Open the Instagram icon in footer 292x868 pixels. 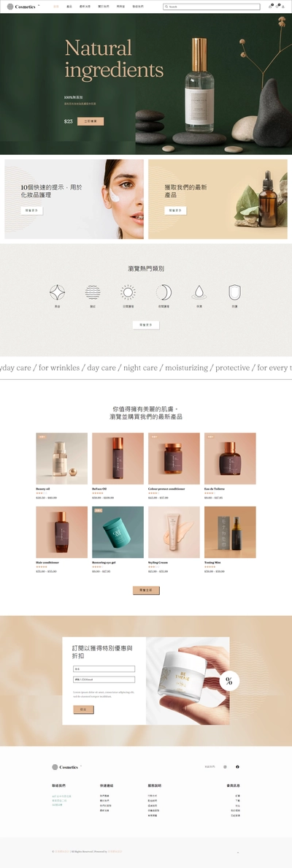pos(225,766)
